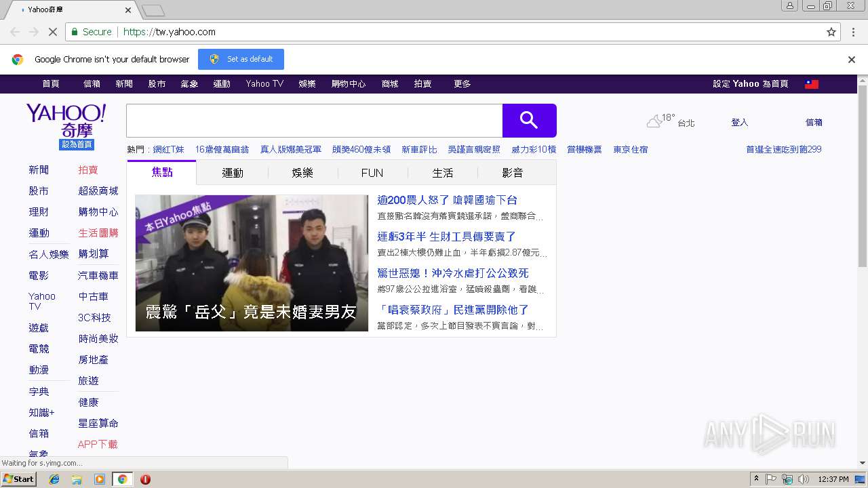Open 生活團購 in the left sidebar
Viewport: 868px width, 488px height.
(98, 233)
